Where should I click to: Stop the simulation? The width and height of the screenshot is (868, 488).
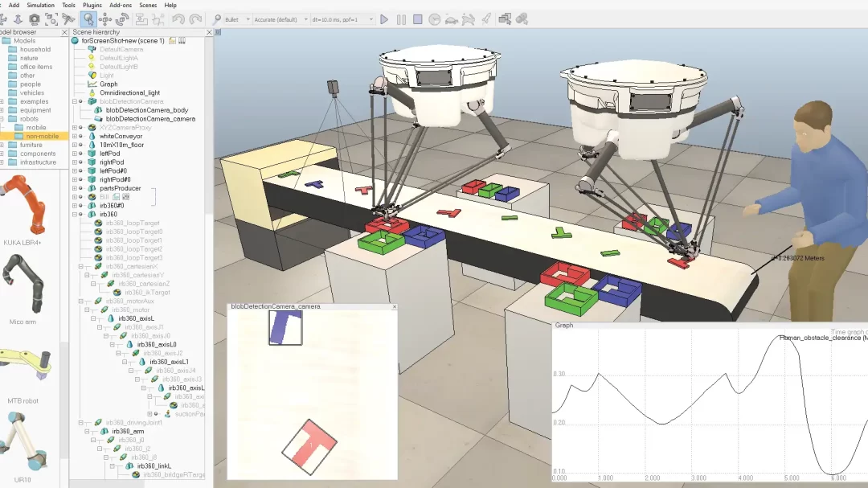418,19
